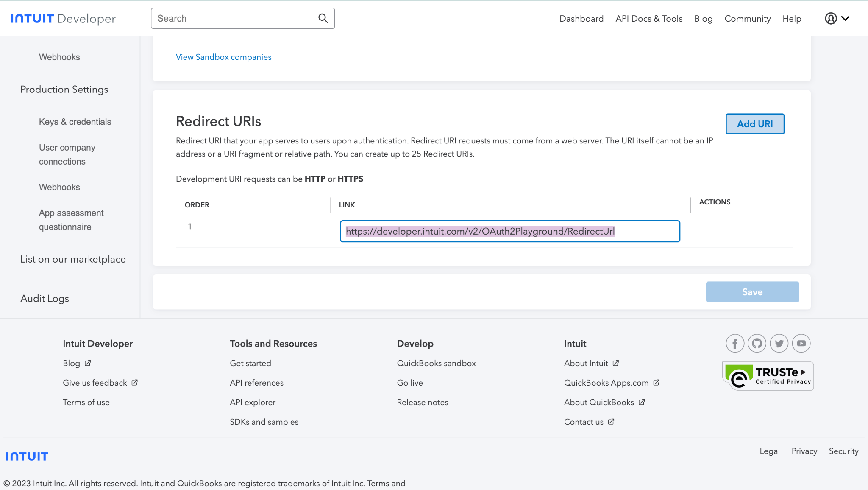This screenshot has width=868, height=490.
Task: Click the Keys & credentials sidebar link
Action: (75, 121)
